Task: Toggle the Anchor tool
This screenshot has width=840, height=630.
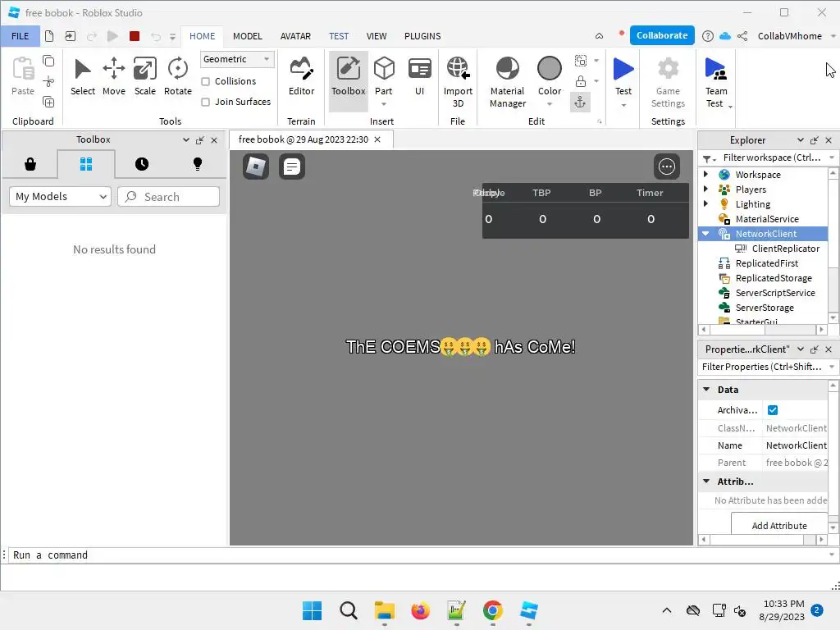Action: 580,103
